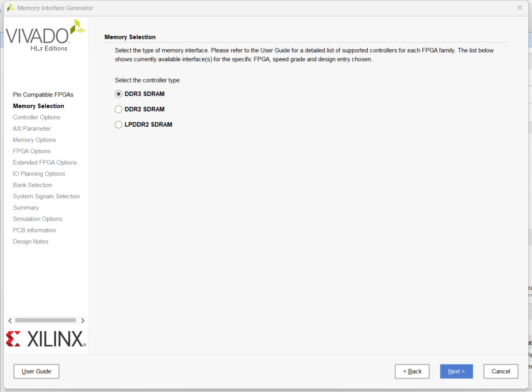532x392 pixels.
Task: Open the Memory Options step
Action: (34, 140)
